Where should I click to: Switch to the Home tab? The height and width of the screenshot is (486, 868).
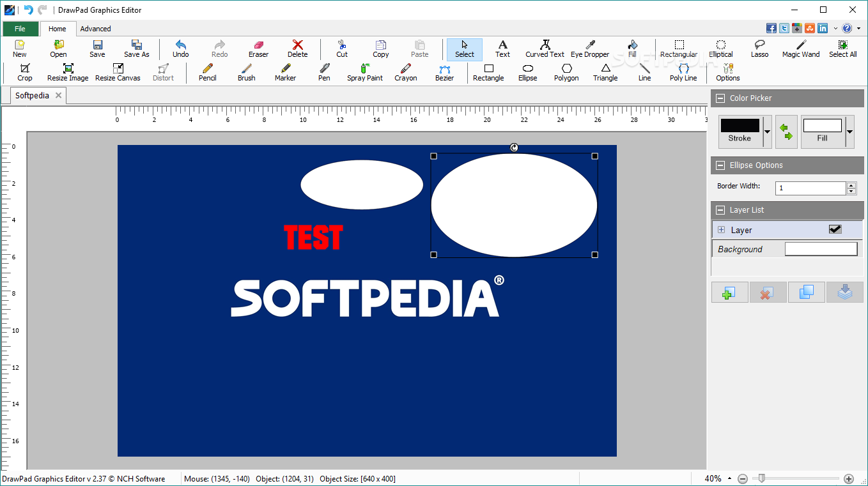point(57,29)
